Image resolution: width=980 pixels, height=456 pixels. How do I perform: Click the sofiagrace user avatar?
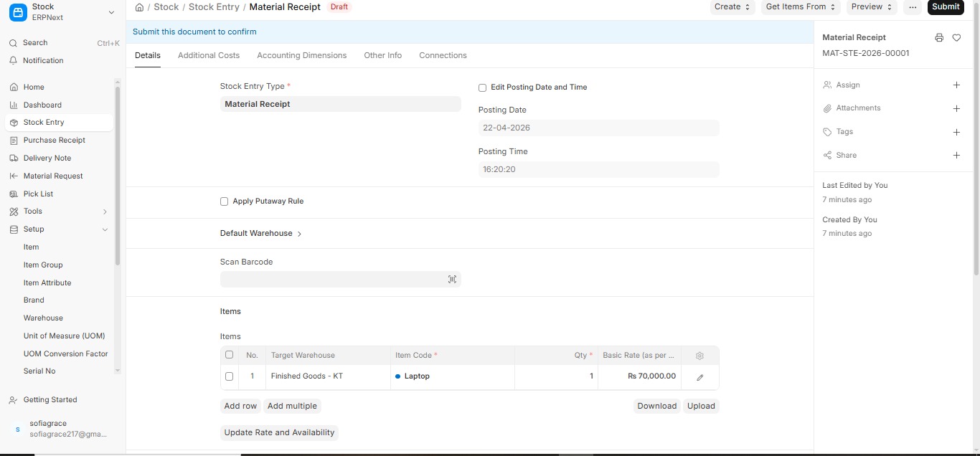(x=18, y=429)
